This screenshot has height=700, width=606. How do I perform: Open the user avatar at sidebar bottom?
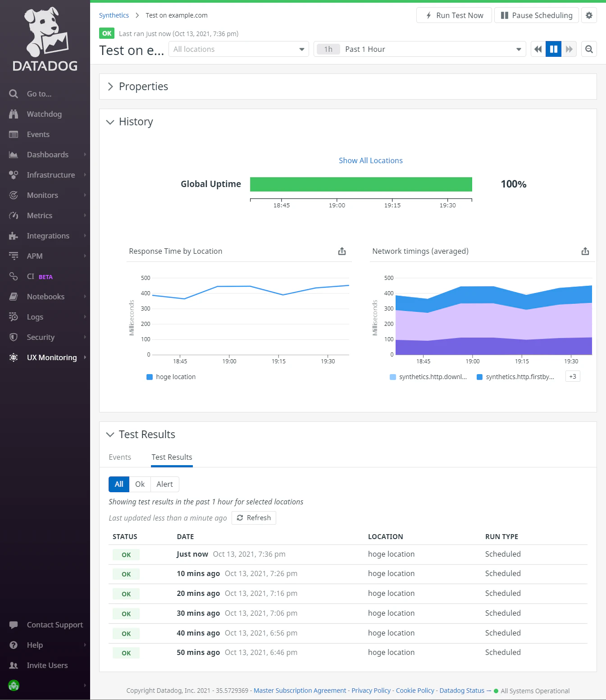[x=14, y=686]
